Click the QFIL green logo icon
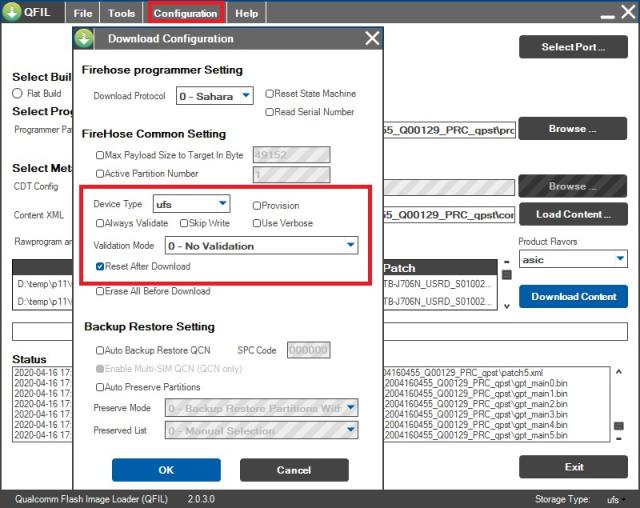 (12, 12)
